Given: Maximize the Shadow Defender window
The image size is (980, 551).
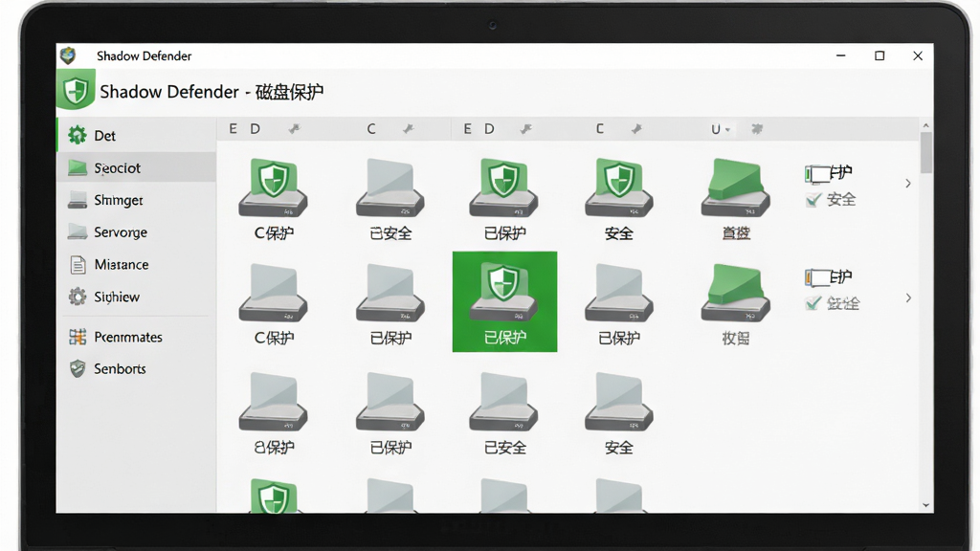Looking at the screenshot, I should tap(880, 55).
